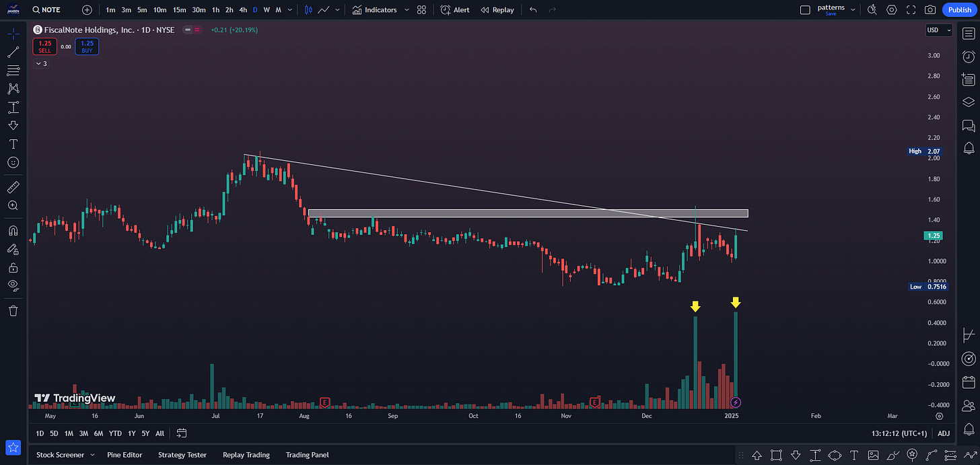This screenshot has height=465, width=980.
Task: Expand the timeframe interval dropdown
Action: (x=289, y=10)
